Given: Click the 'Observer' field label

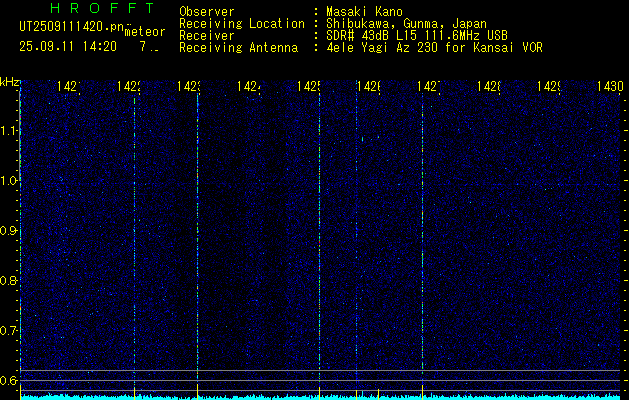Looking at the screenshot, I should point(207,12).
